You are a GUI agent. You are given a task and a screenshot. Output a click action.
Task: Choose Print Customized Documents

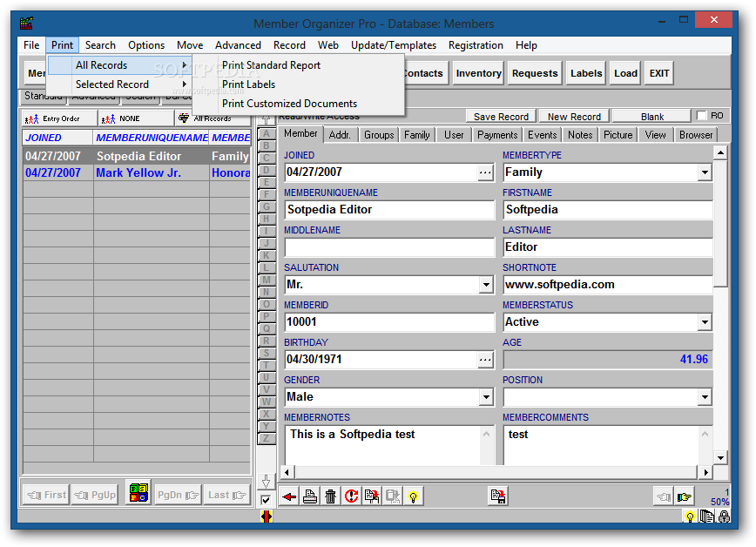click(298, 104)
